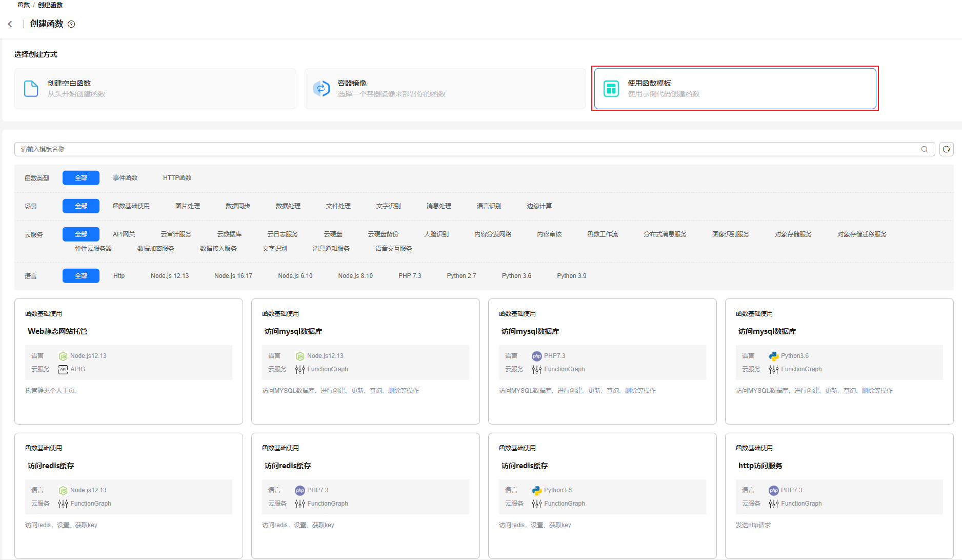Select 事件函数 function type filter
The height and width of the screenshot is (560, 962).
pyautogui.click(x=125, y=178)
